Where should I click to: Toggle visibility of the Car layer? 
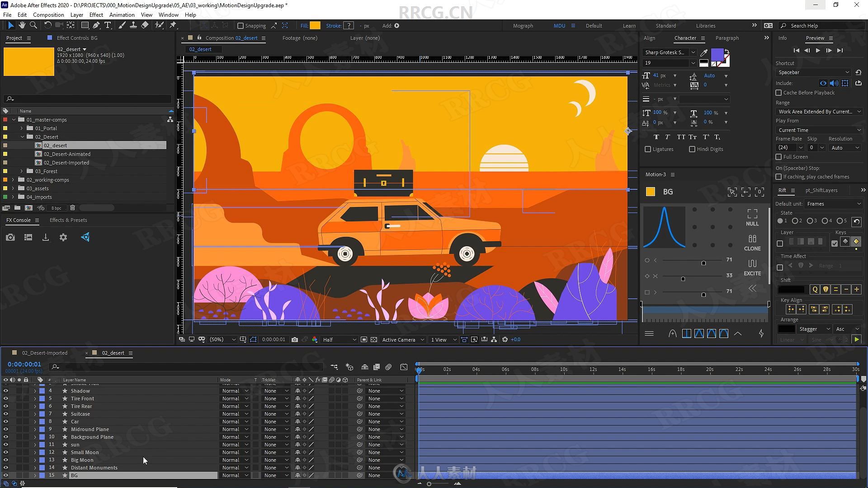(x=5, y=421)
